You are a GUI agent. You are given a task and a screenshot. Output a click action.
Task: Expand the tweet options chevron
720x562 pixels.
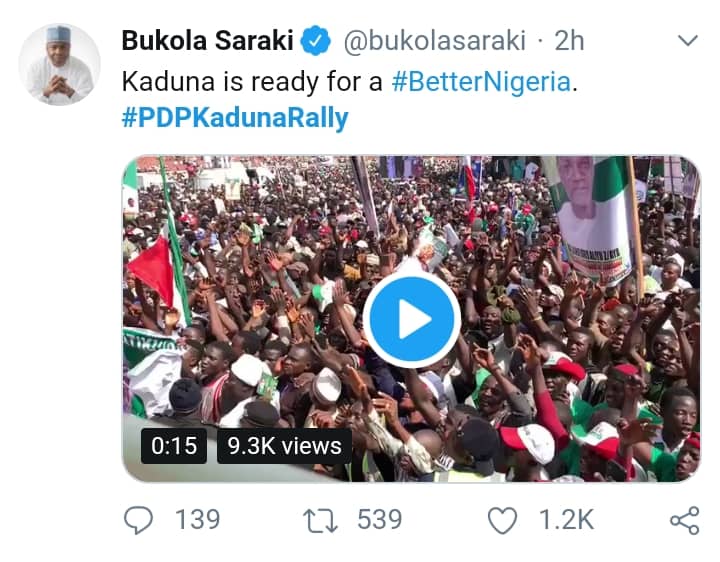(688, 42)
